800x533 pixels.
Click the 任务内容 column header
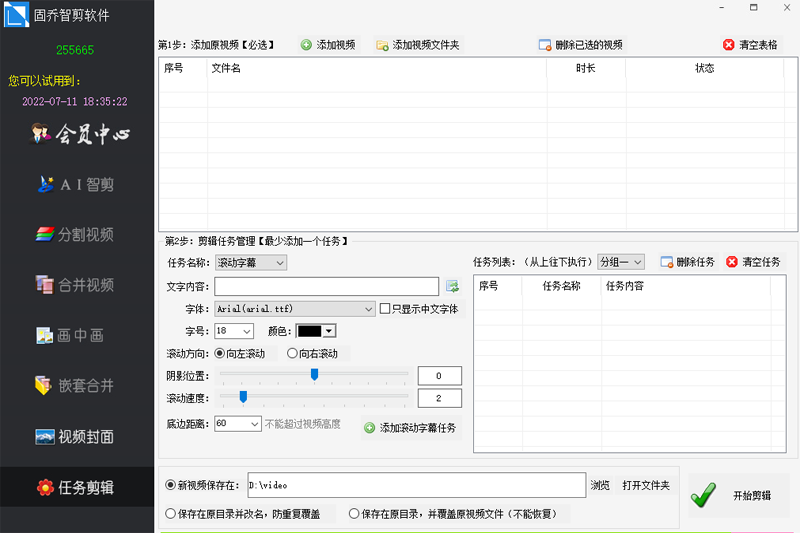(x=624, y=286)
